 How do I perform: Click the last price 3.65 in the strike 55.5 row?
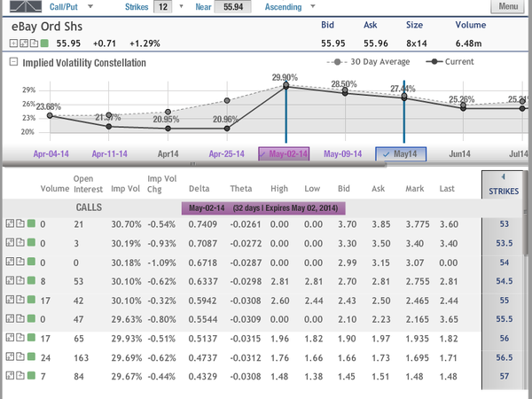[x=449, y=319]
